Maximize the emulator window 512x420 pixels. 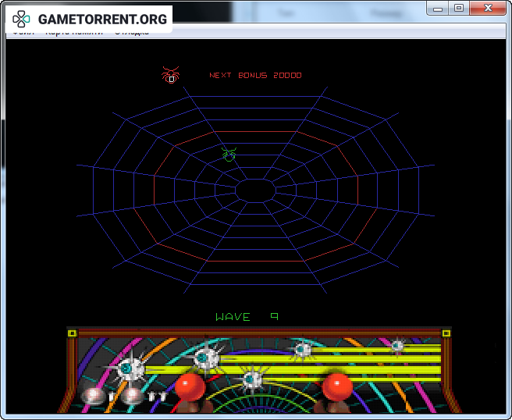click(459, 9)
